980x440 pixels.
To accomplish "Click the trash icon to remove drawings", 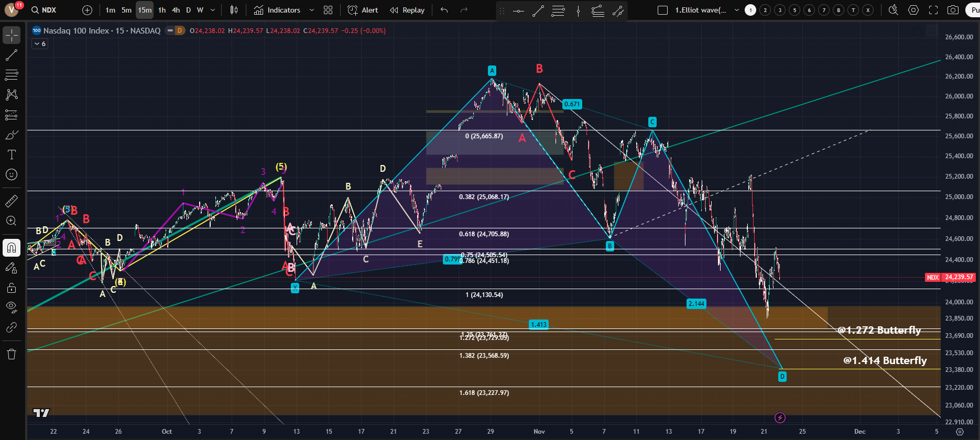I will click(x=12, y=354).
